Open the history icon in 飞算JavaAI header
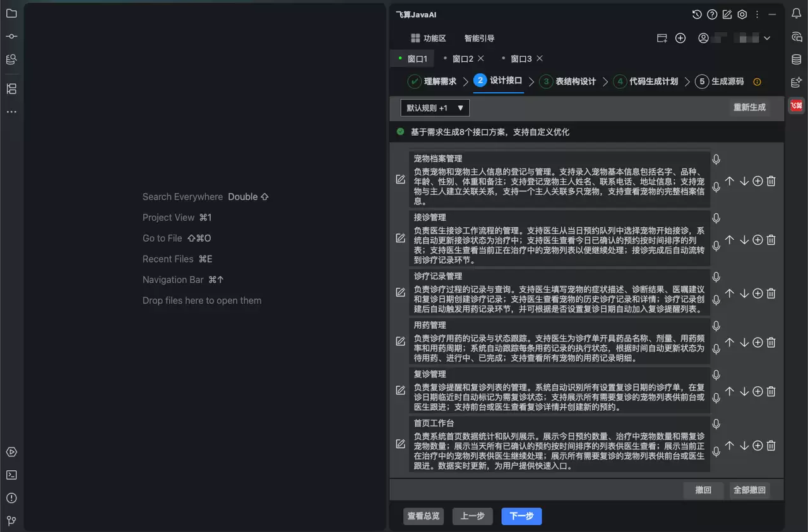The width and height of the screenshot is (808, 532). 697,15
